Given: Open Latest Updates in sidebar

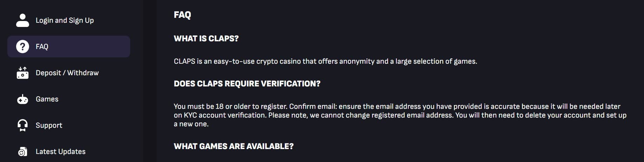Looking at the screenshot, I should 61,152.
